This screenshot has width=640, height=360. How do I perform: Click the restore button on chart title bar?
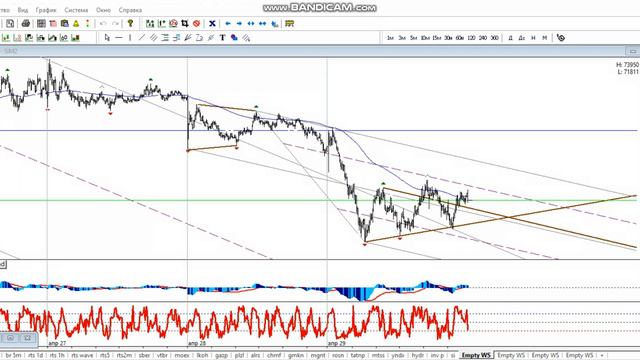[633, 51]
